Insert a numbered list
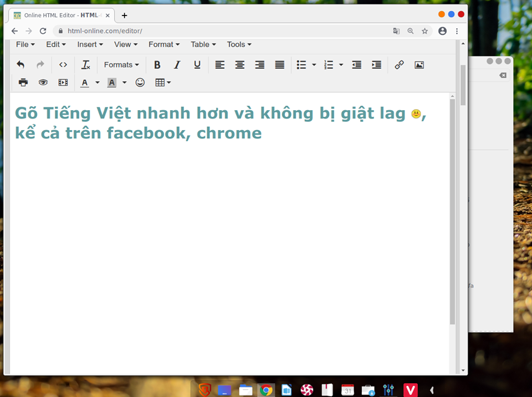Screen dimensions: 532x397 (x=329, y=64)
